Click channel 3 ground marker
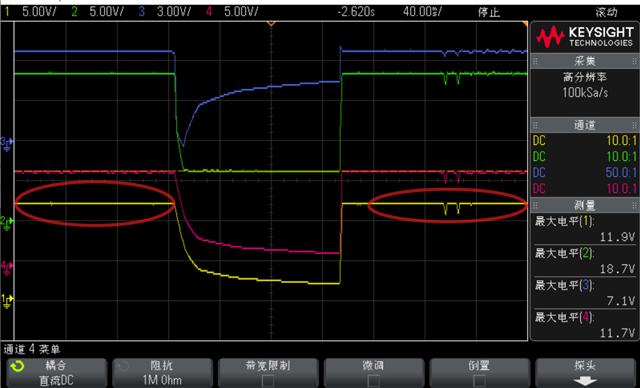 (7, 144)
